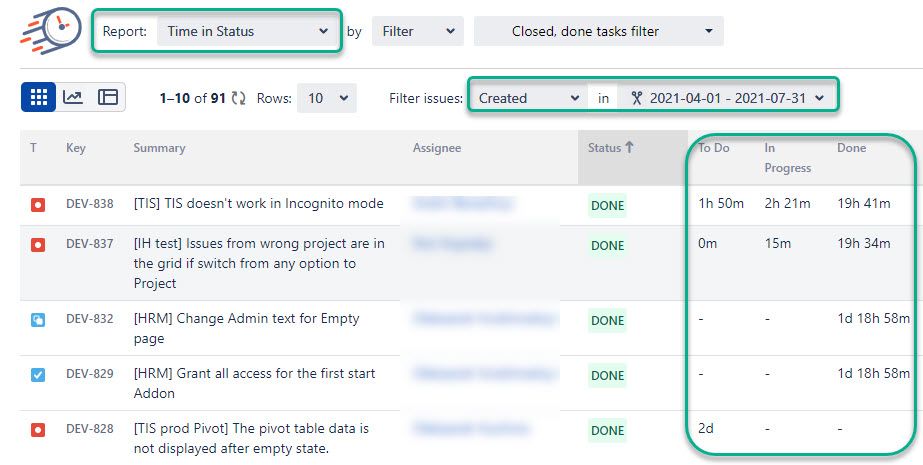Open the Created filter issues dropdown
This screenshot has height=465, width=923.
pos(529,98)
